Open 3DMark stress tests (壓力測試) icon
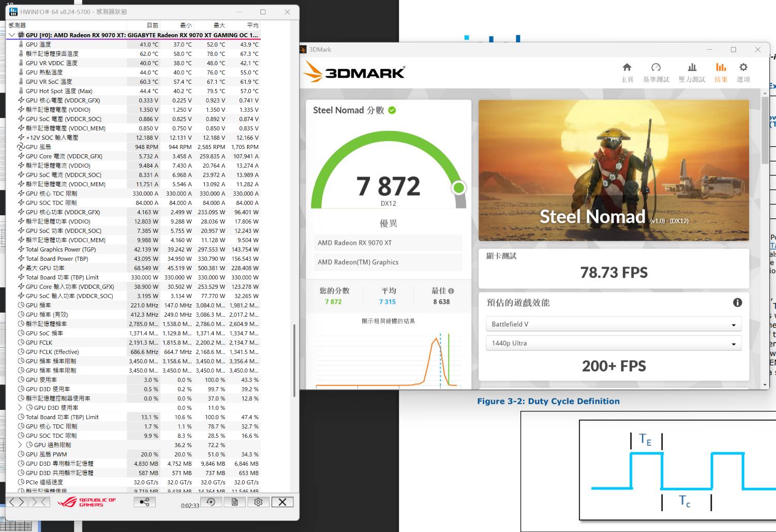776x532 pixels. 692,67
